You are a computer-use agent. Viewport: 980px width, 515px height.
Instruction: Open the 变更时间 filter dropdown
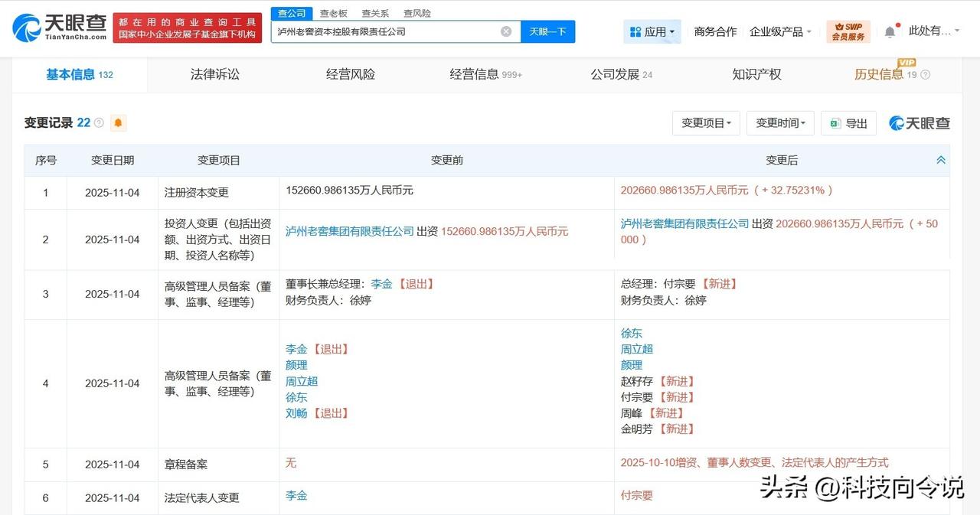click(780, 123)
